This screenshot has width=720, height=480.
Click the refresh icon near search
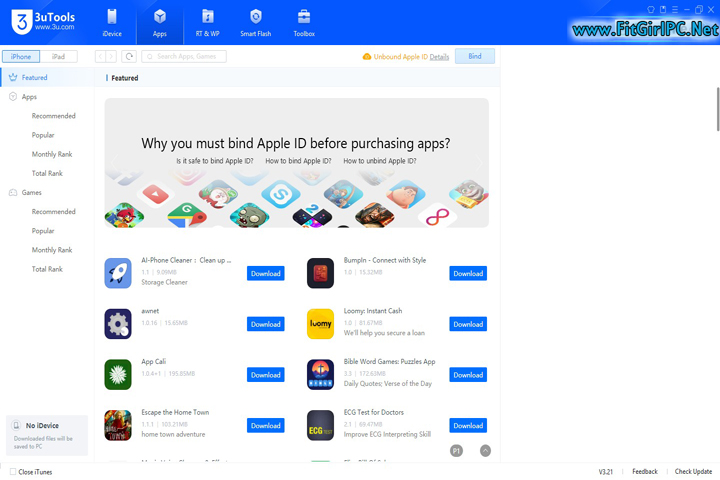129,57
